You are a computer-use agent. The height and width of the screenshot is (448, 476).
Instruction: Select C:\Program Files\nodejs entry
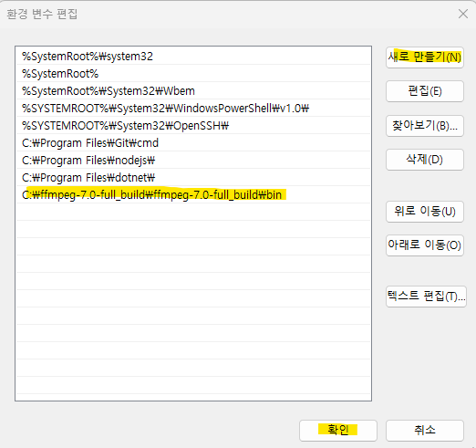[x=193, y=161]
